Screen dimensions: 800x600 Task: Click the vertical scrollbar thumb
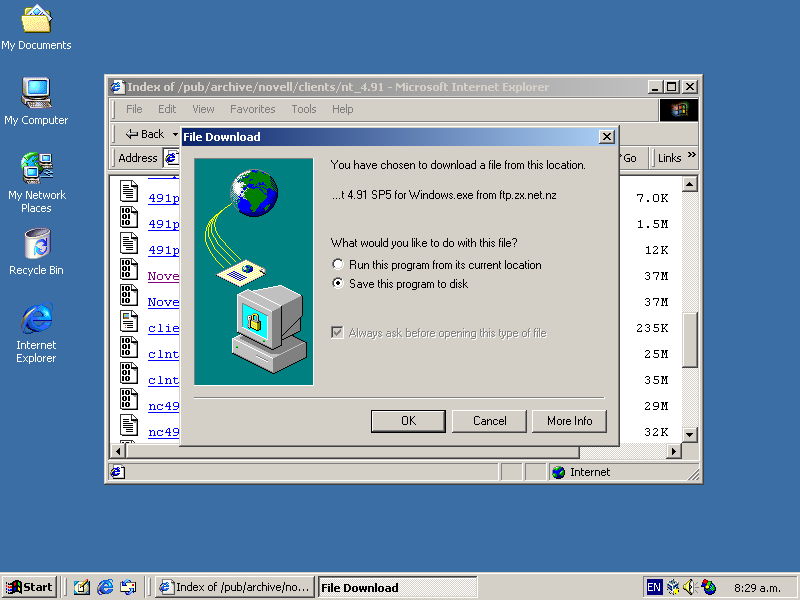point(690,340)
